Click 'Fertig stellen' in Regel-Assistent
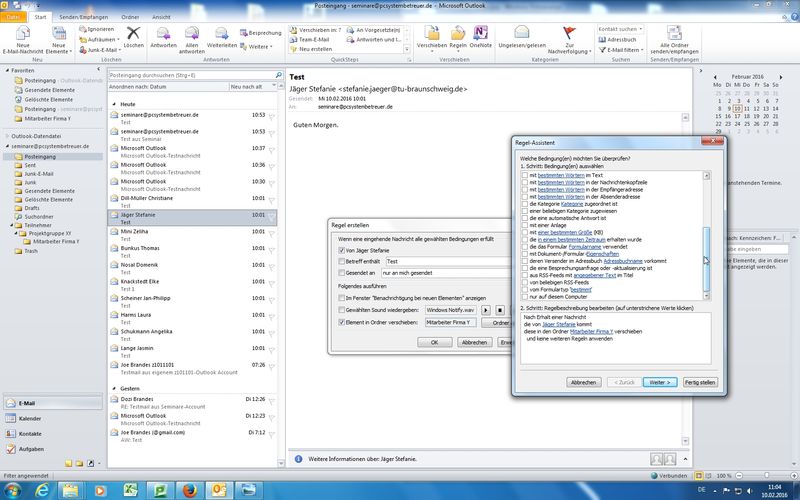This screenshot has width=800, height=500. pos(699,382)
